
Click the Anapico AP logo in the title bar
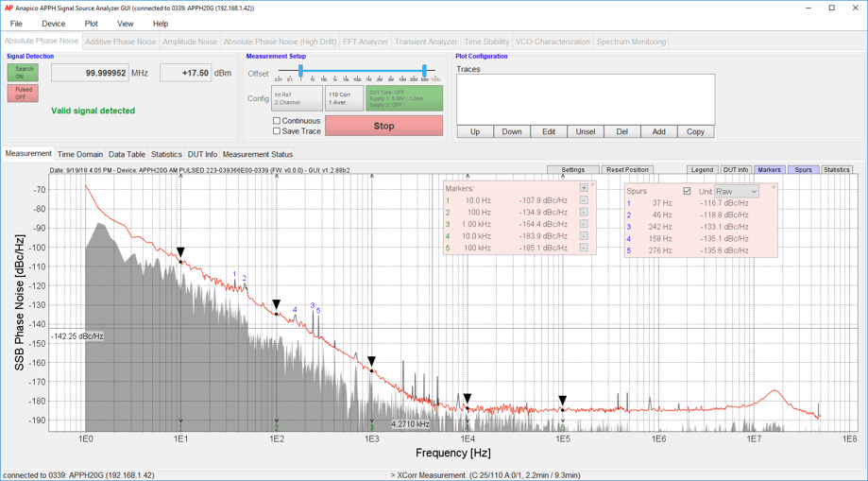9,8
